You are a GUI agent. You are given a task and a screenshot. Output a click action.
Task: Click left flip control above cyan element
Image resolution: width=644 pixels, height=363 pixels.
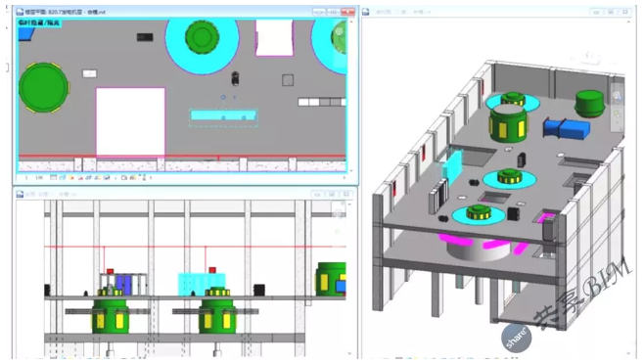[223, 97]
